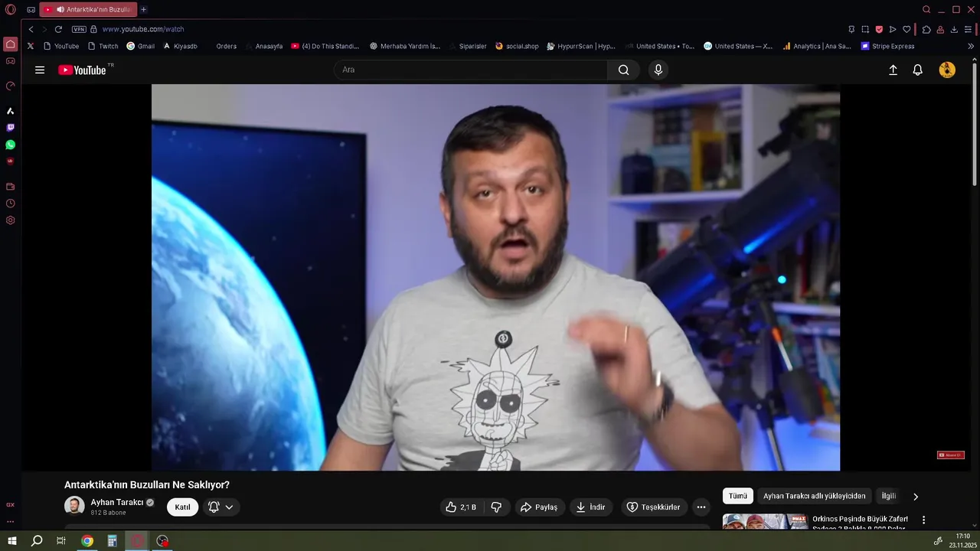Open Aria AI in the Opera sidebar
This screenshot has height=551, width=980.
point(10,111)
